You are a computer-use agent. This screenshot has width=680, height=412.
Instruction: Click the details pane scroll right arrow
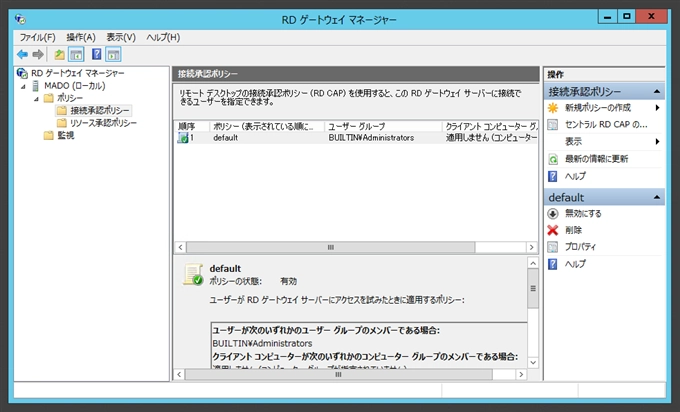coord(521,374)
